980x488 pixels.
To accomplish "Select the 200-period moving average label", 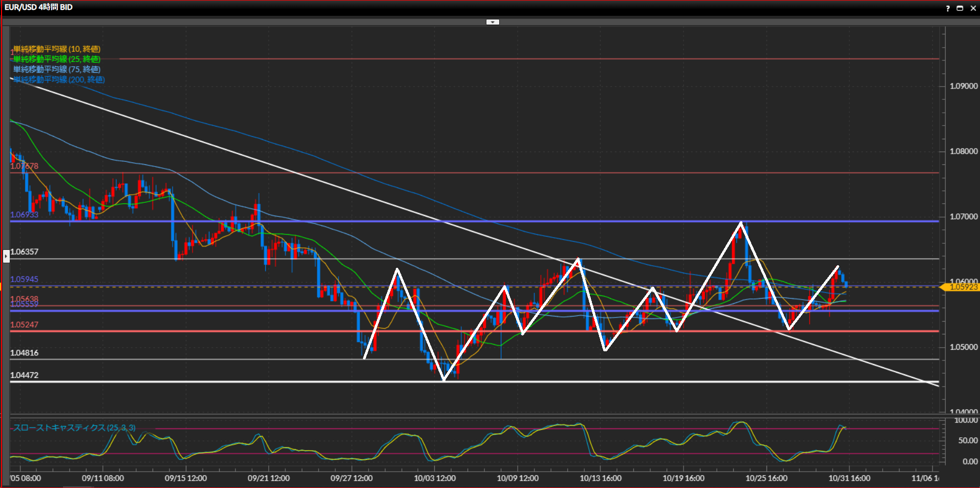I will click(59, 79).
